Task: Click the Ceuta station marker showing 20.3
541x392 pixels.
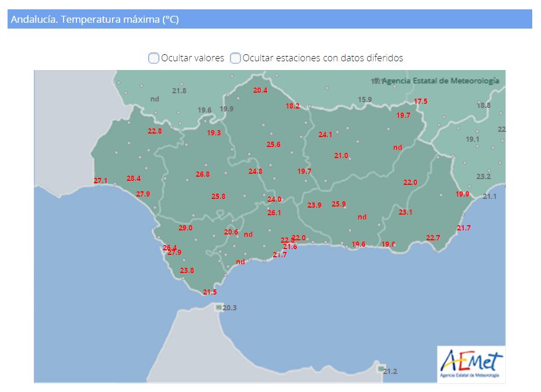Action: [219, 307]
